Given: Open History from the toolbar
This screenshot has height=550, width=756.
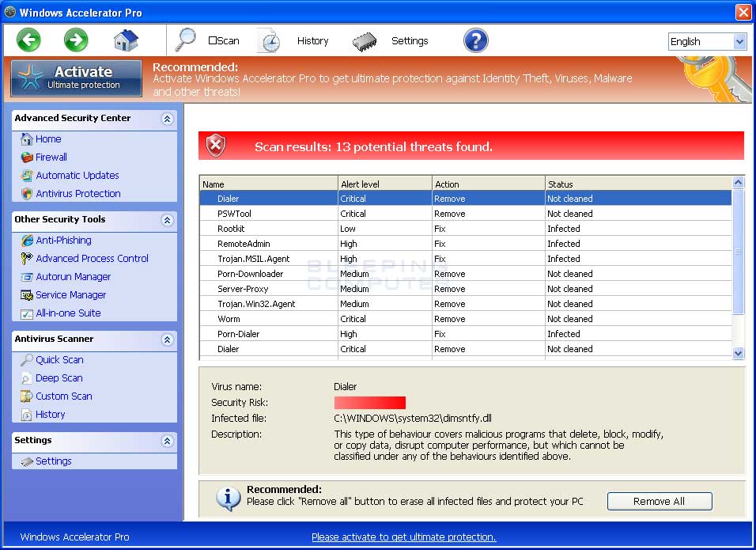Looking at the screenshot, I should 312,40.
